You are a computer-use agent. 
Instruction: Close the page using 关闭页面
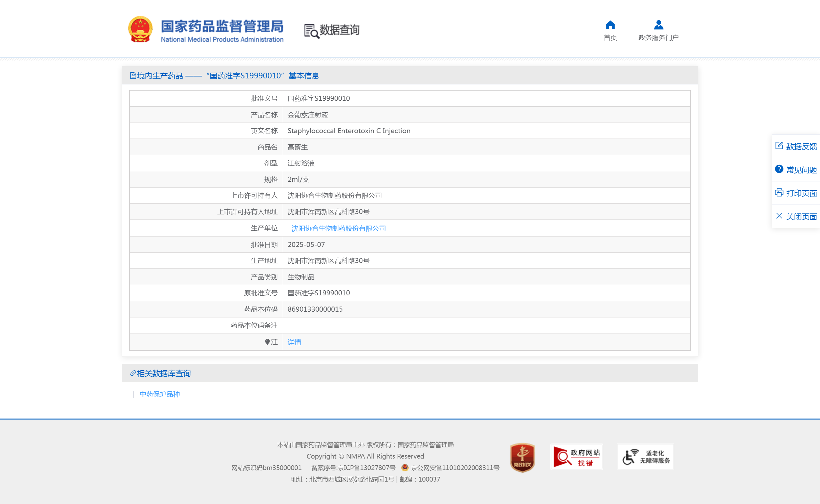779,216
